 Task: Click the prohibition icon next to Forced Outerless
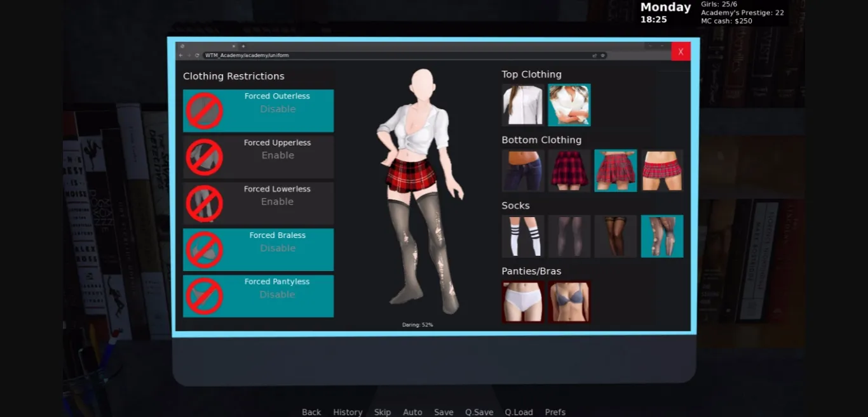[x=204, y=110]
